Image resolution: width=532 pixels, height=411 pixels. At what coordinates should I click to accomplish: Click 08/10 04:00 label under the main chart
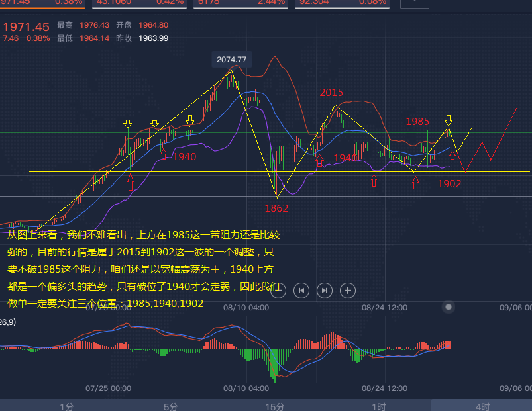point(246,308)
